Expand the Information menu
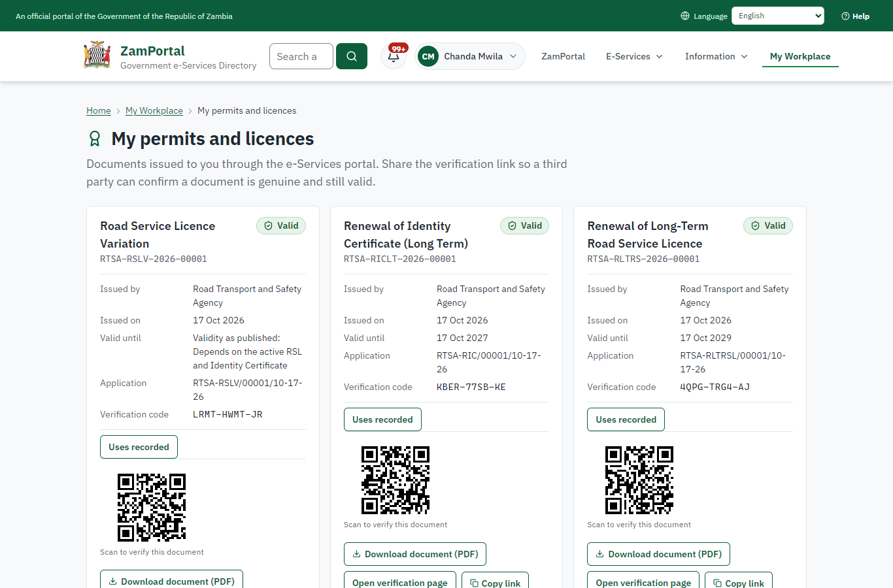893x588 pixels. coord(716,56)
